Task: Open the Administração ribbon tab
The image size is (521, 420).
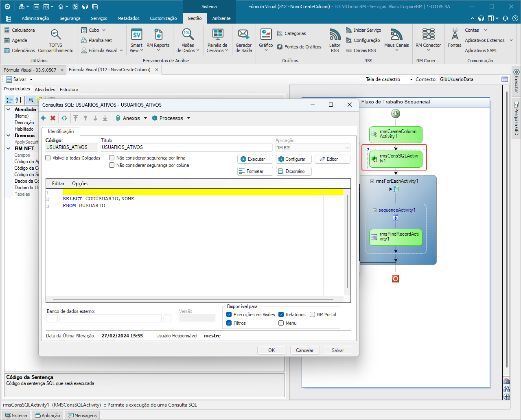Action: [x=35, y=18]
